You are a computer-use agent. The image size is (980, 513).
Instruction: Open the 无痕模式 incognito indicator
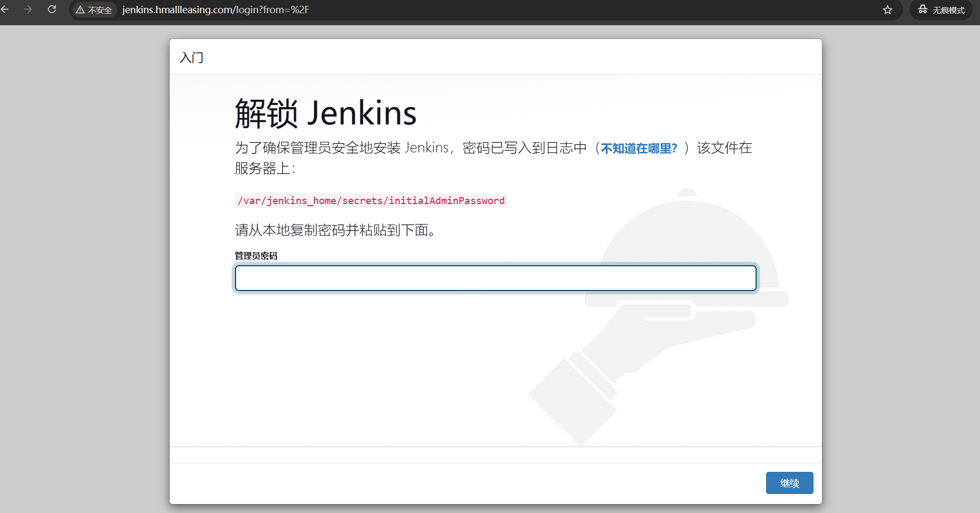(x=941, y=10)
